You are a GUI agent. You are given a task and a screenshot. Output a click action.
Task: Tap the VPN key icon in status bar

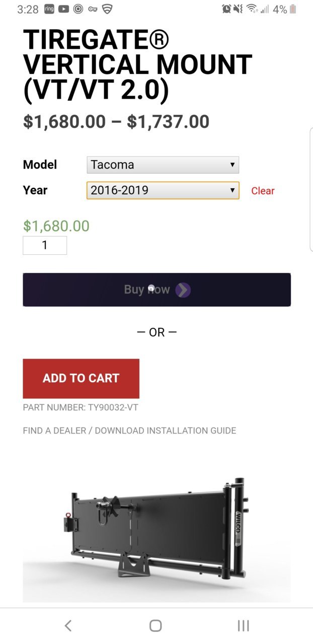pyautogui.click(x=93, y=9)
